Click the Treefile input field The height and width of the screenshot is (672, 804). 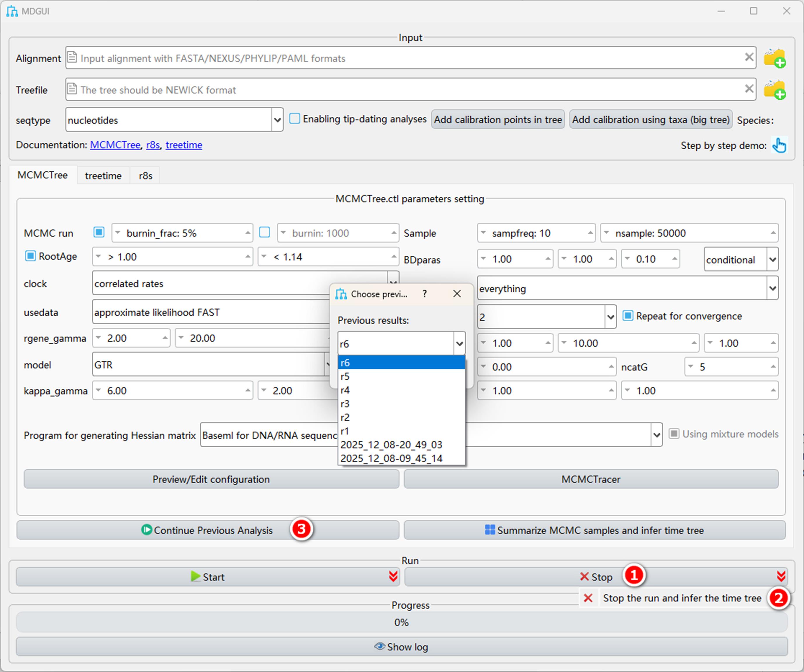click(410, 90)
